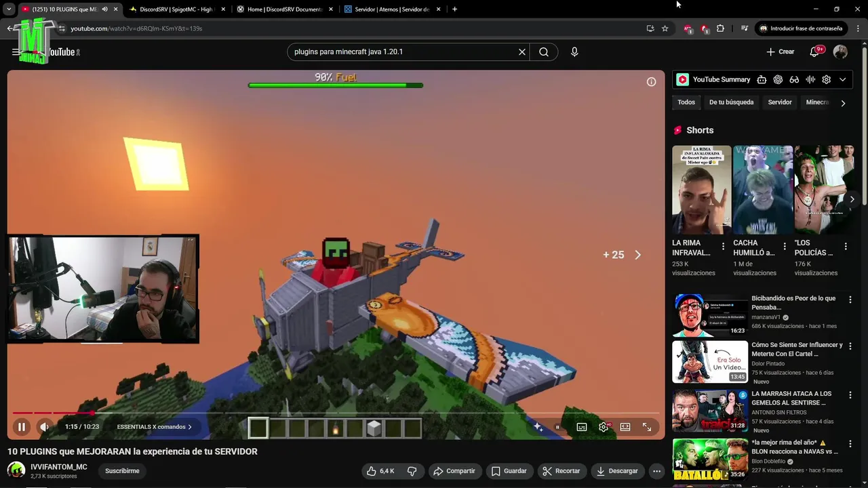Open IVVIFANTOM_MC channel avatar
868x488 pixels.
[x=16, y=470]
